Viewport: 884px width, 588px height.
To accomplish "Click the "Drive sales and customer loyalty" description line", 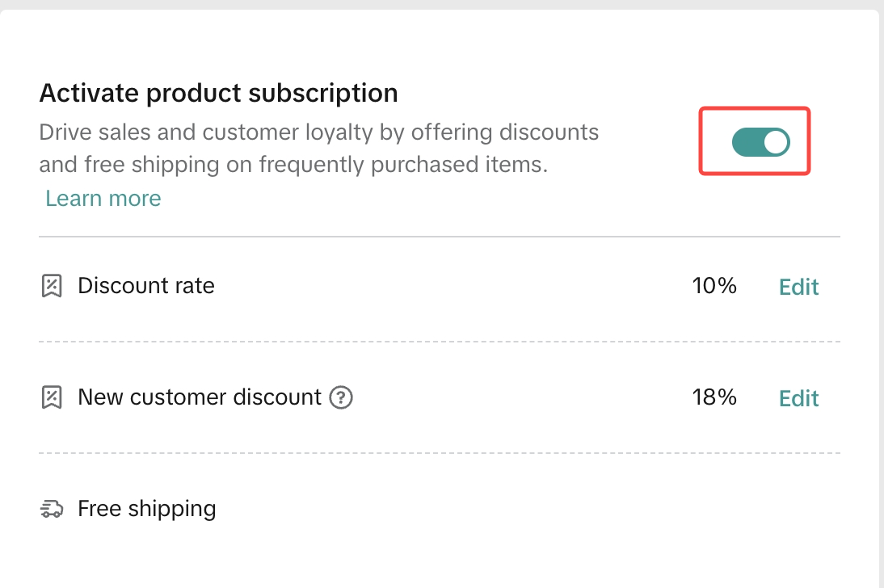I will 318,132.
